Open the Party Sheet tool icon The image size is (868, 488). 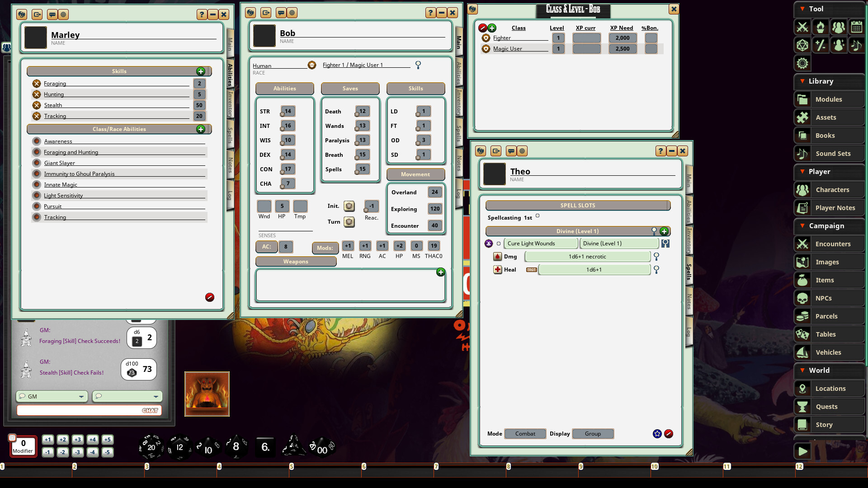(839, 27)
